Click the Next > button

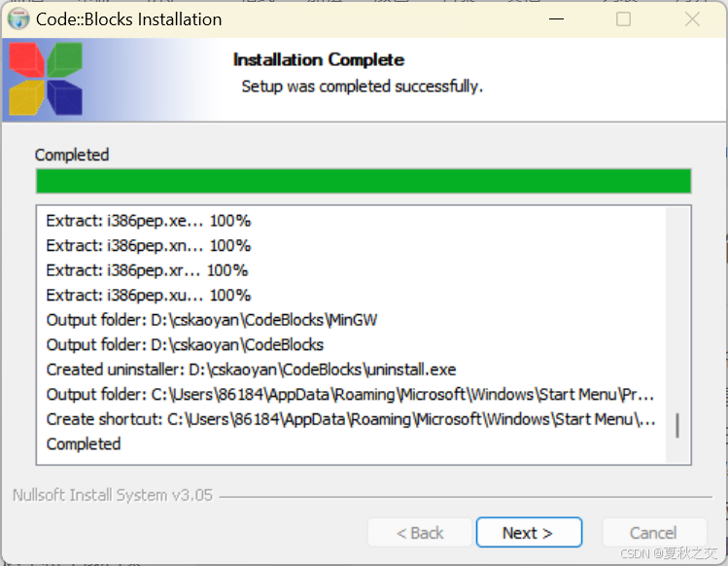pos(529,532)
